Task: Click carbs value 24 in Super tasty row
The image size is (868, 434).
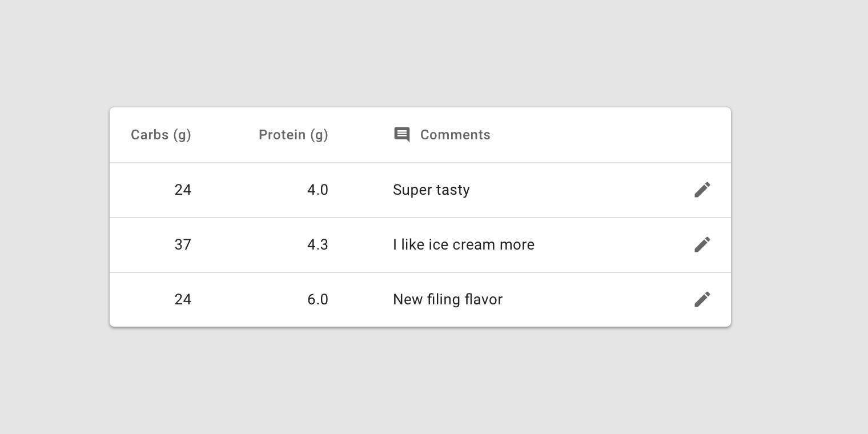Action: pos(183,190)
